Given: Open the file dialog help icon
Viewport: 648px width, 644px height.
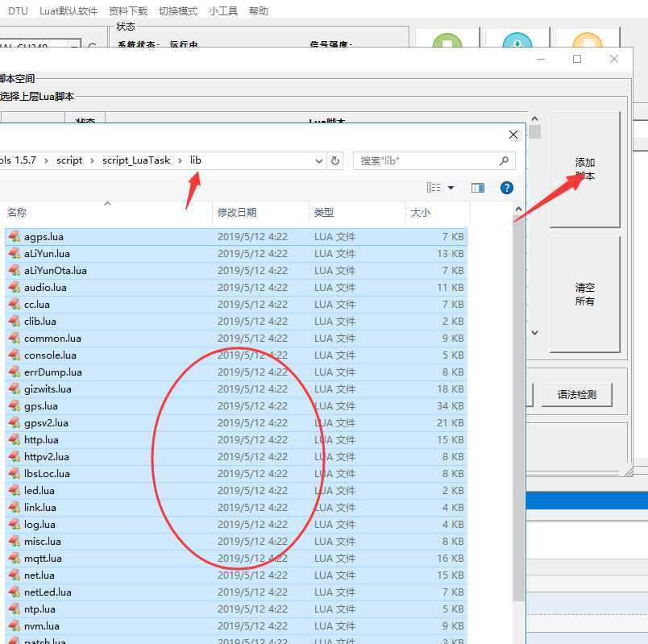Looking at the screenshot, I should pyautogui.click(x=507, y=188).
